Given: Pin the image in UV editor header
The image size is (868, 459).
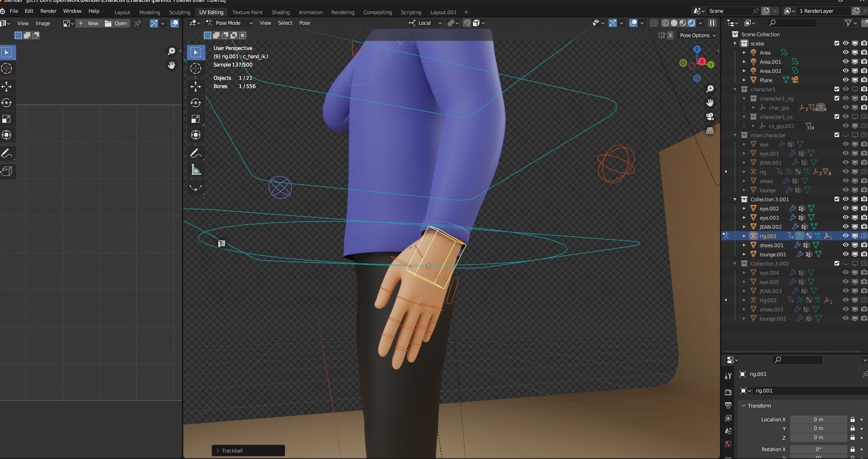Looking at the screenshot, I should click(137, 23).
